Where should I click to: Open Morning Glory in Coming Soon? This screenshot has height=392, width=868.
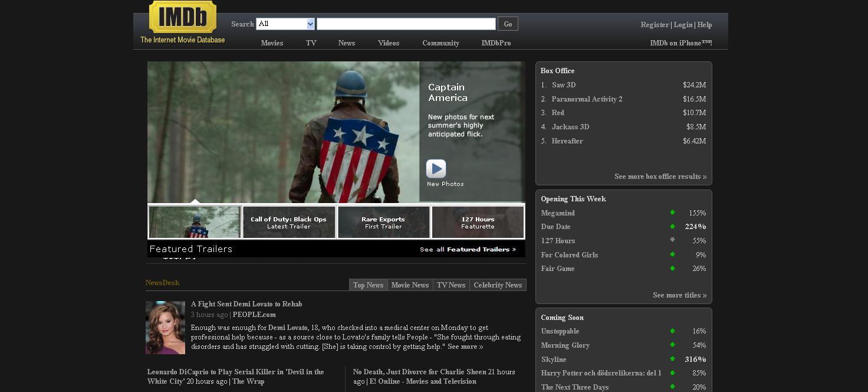tap(565, 345)
